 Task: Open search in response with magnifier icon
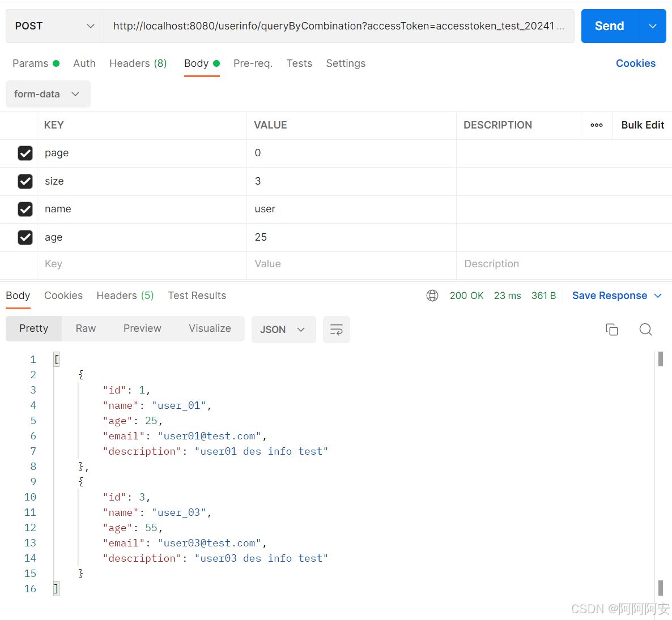tap(645, 330)
